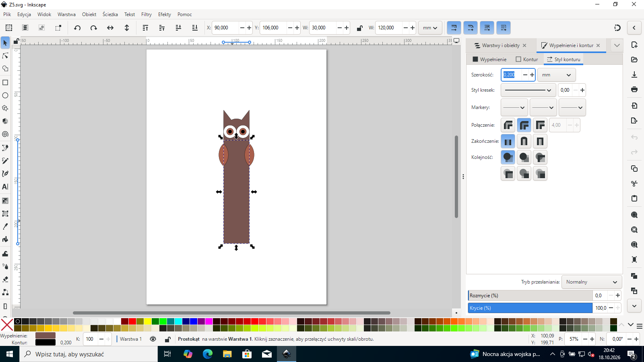
Task: Flip selection horizontally
Action: click(110, 28)
